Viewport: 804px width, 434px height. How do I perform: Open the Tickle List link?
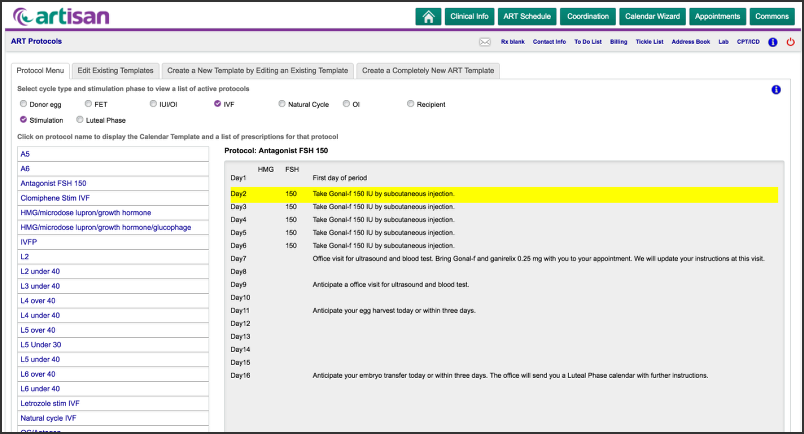[x=649, y=42]
